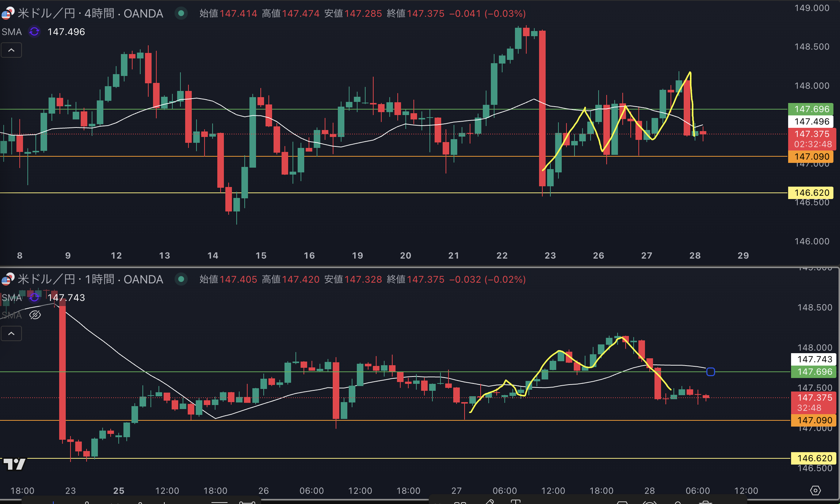Click the date 27 on the 1時間 time axis
Image resolution: width=840 pixels, height=504 pixels.
[x=457, y=490]
